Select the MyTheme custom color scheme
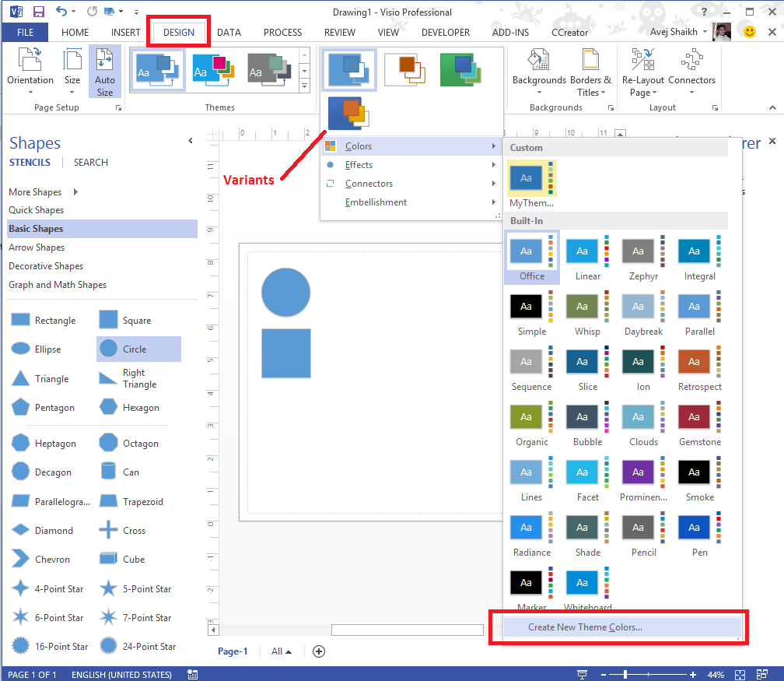The width and height of the screenshot is (784, 681). 531,184
